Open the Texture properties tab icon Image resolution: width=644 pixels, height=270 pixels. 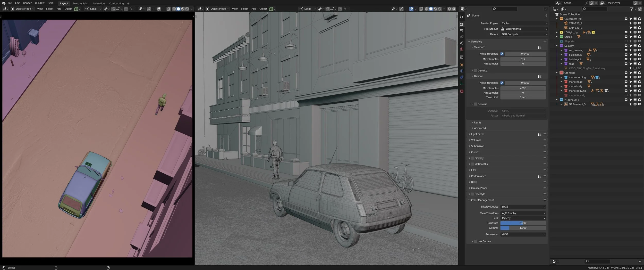coord(462,91)
